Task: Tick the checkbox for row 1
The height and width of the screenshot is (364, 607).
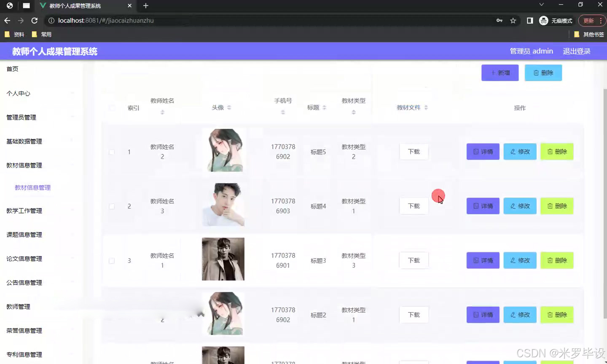Action: [x=112, y=152]
